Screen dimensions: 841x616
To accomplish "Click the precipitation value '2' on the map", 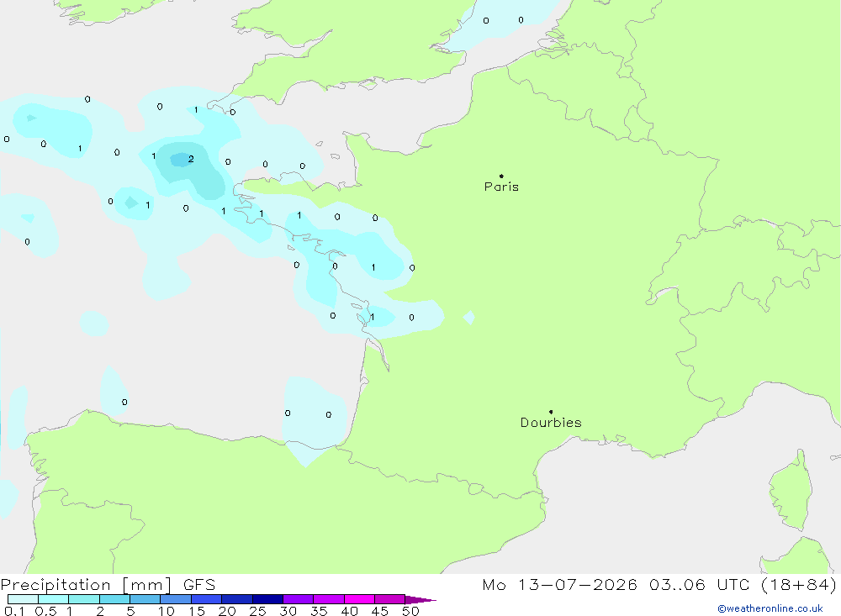I will pyautogui.click(x=191, y=159).
